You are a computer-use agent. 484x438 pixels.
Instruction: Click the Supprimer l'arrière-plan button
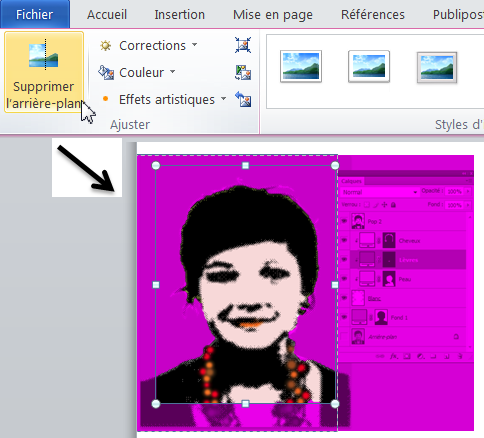[x=44, y=72]
